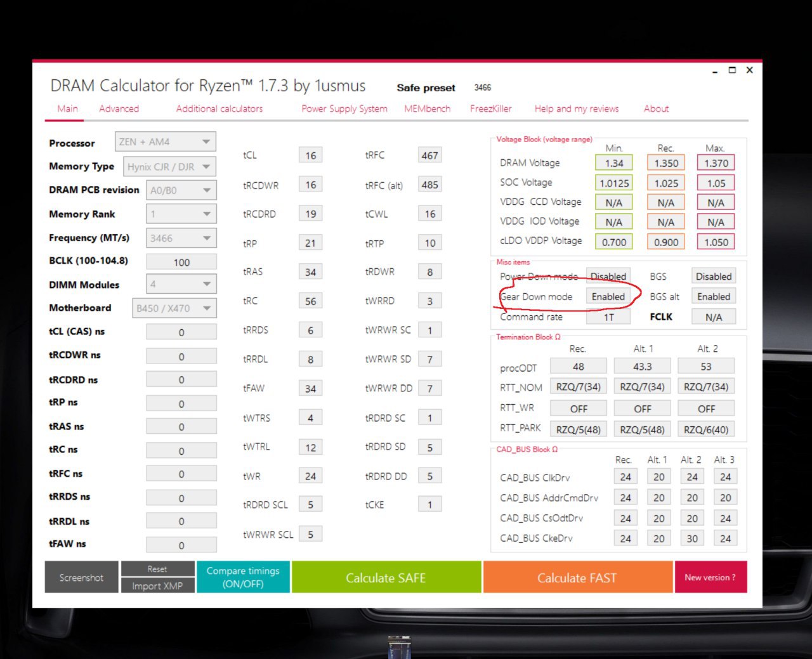812x659 pixels.
Task: Maximize the DRAM Calculator window
Action: 732,70
